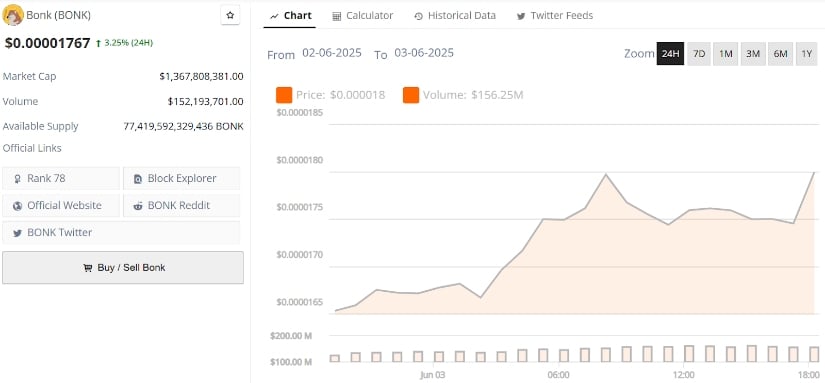Click the From date field 02-06-2025

pos(332,53)
